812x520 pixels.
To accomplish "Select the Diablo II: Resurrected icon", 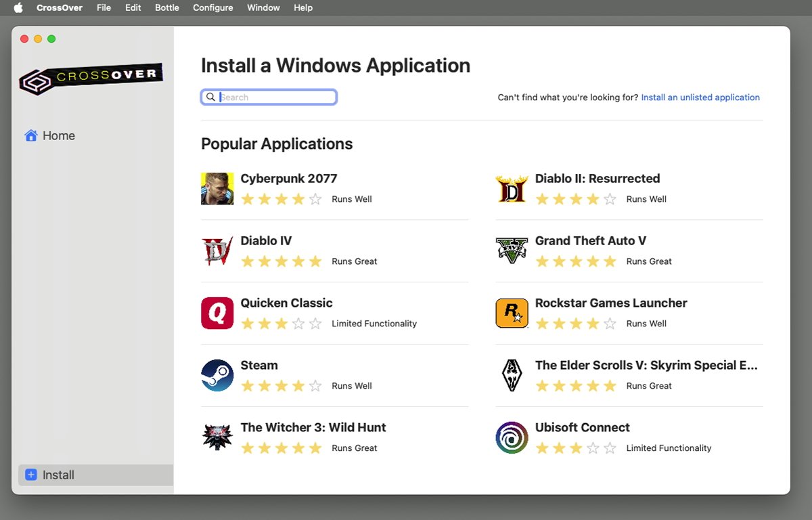I will click(512, 188).
